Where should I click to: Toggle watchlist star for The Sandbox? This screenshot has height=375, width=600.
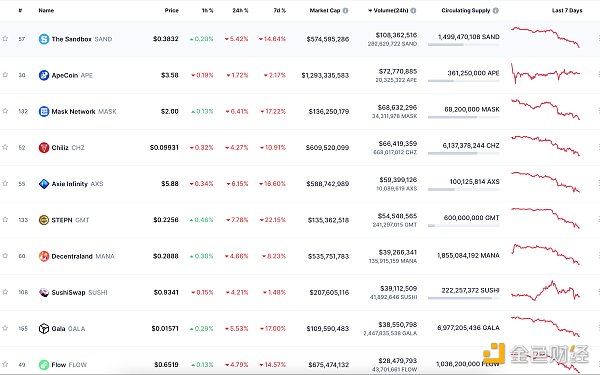click(5, 38)
